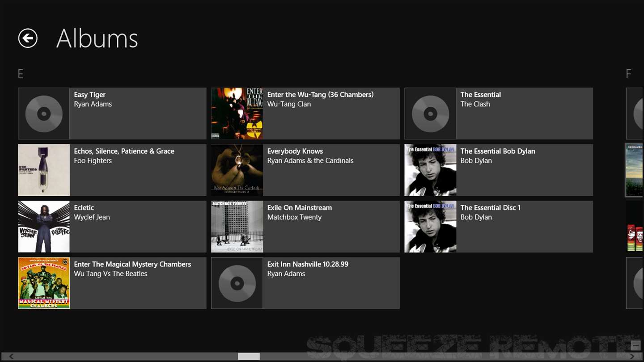Click the scrollbar left arrow
Viewport: 644px width, 362px height.
pos(11,356)
